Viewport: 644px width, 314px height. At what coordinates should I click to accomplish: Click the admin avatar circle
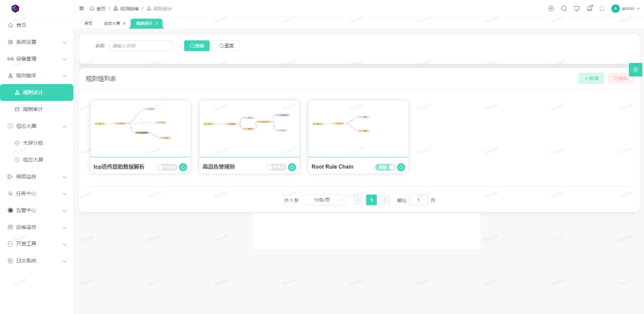(615, 8)
